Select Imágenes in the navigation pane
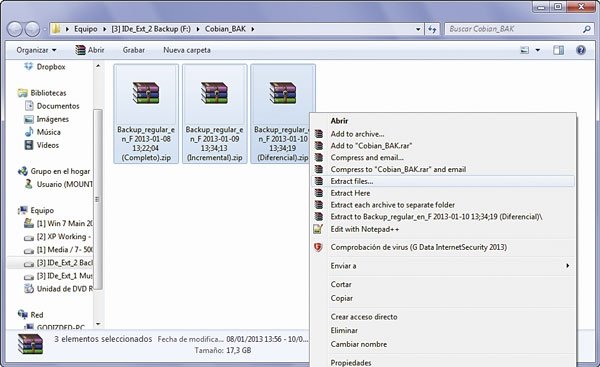 click(53, 119)
